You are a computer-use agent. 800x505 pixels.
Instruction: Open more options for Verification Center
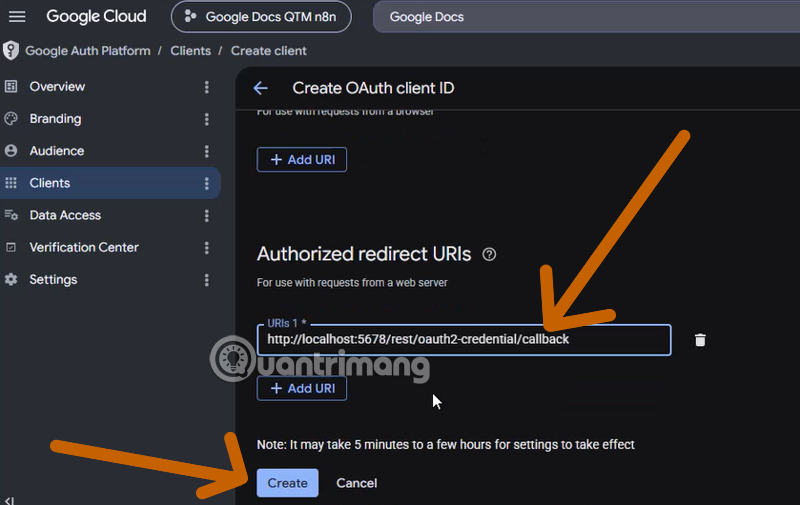pyautogui.click(x=207, y=247)
